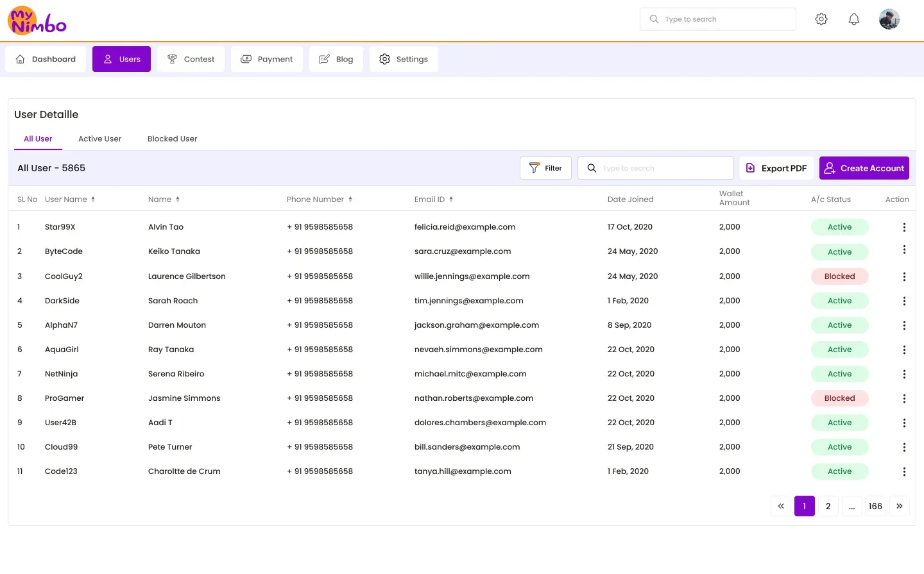Open the Settings nav item
Image resolution: width=924 pixels, height=574 pixels.
click(x=404, y=59)
